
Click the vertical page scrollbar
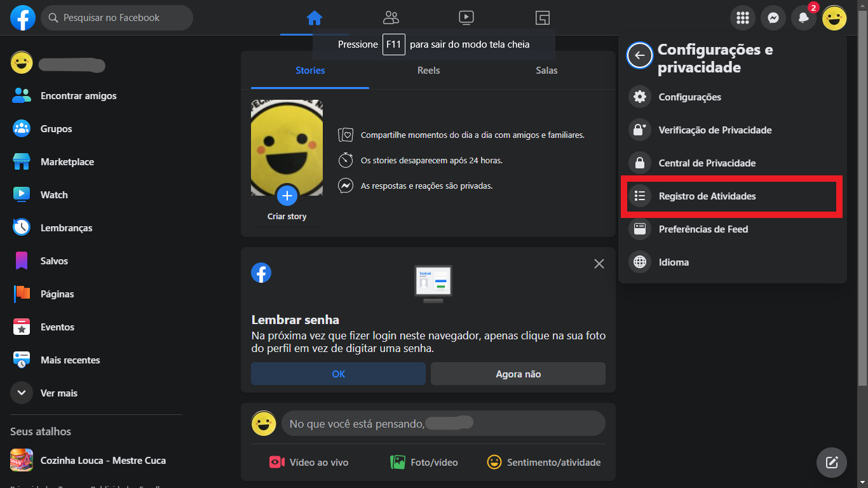click(x=863, y=197)
